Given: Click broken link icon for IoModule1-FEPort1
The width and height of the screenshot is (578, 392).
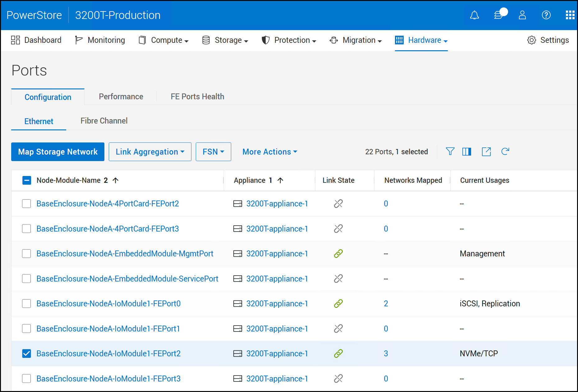Looking at the screenshot, I should click(338, 329).
